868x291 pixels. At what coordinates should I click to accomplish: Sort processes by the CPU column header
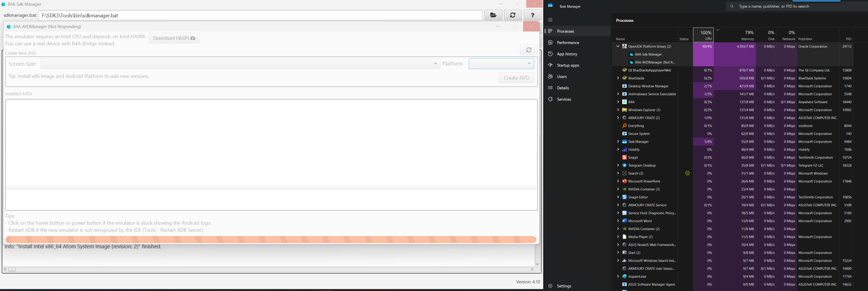[703, 35]
